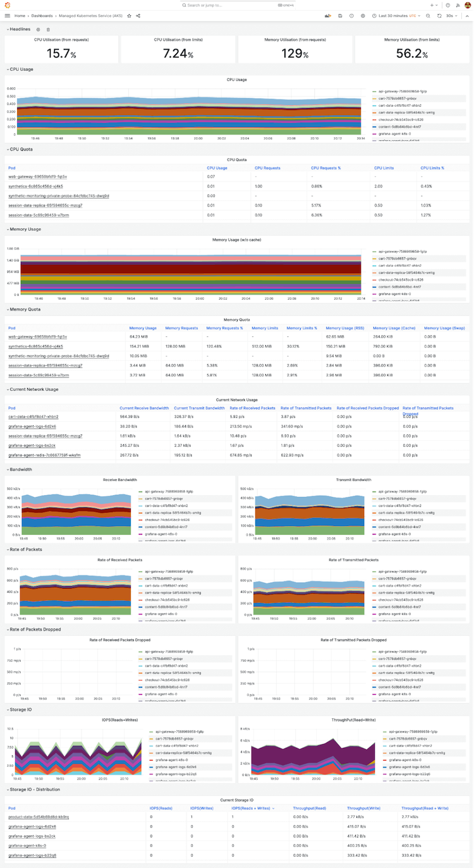Collapse the Storage IO - Distribution row

[34, 790]
